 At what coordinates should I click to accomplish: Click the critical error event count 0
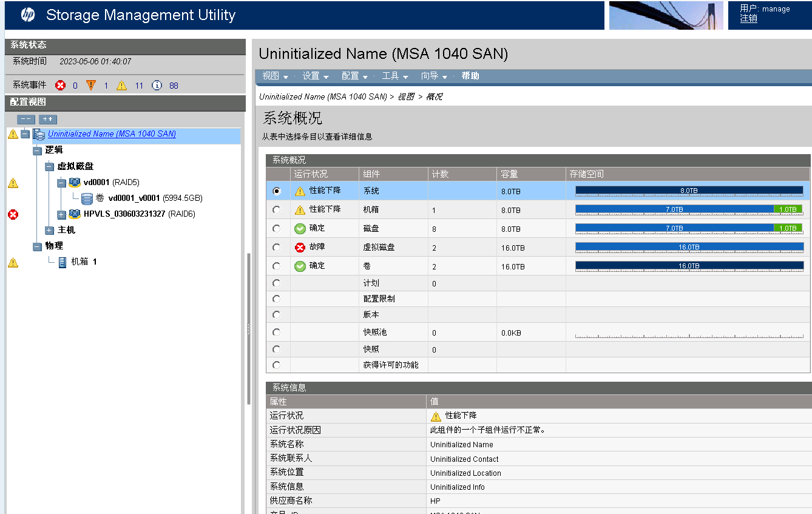(75, 86)
